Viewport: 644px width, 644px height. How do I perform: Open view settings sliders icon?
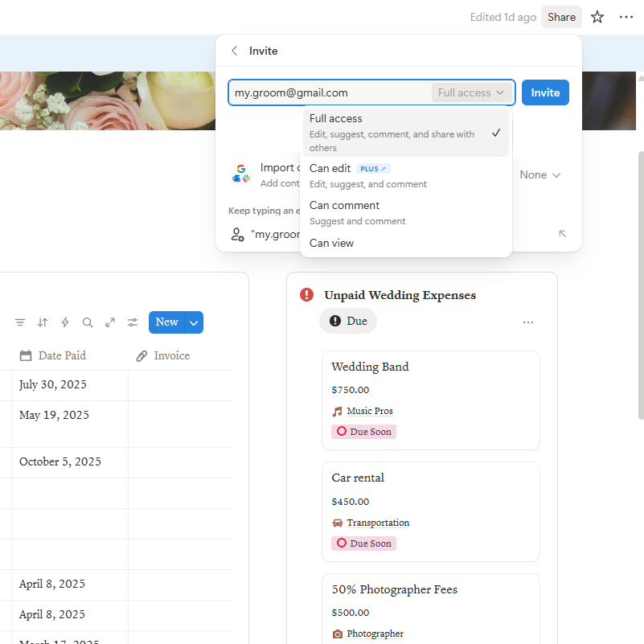click(133, 322)
